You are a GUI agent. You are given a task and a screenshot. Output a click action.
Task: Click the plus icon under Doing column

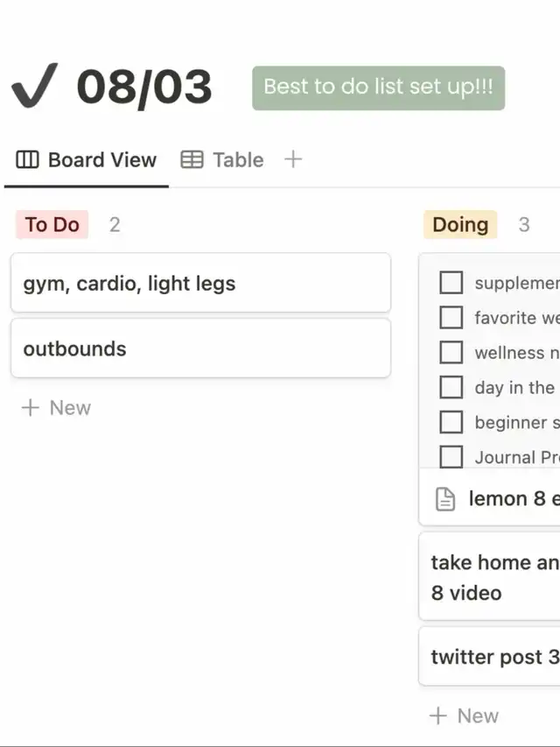pyautogui.click(x=438, y=716)
